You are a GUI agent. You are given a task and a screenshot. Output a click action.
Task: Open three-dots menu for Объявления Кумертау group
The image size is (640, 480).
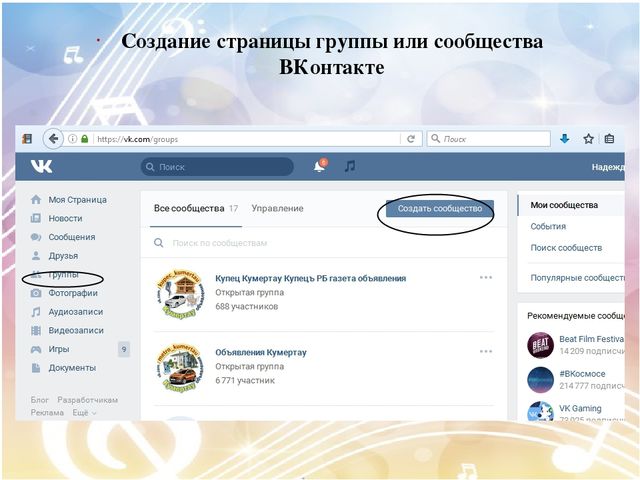(486, 351)
